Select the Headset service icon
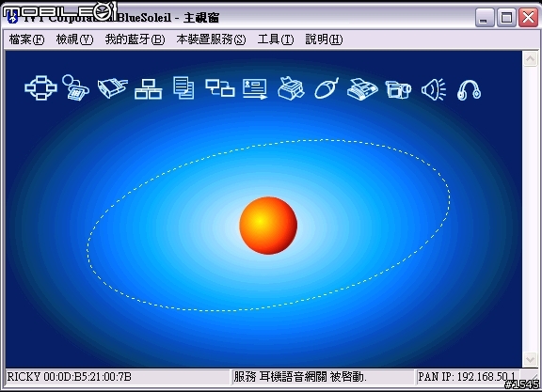Screen dimensions: 542x392 [x=469, y=90]
